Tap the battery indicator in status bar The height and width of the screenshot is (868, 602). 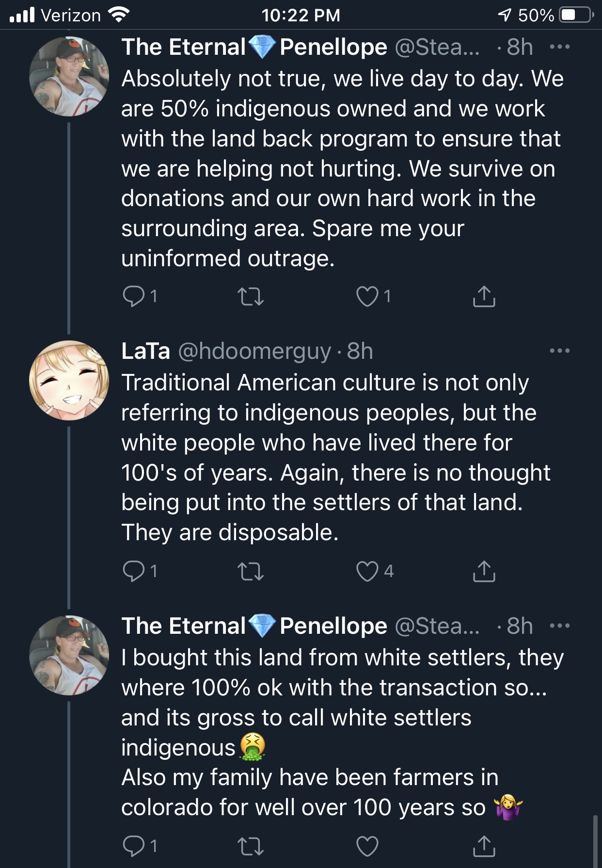coord(576,15)
